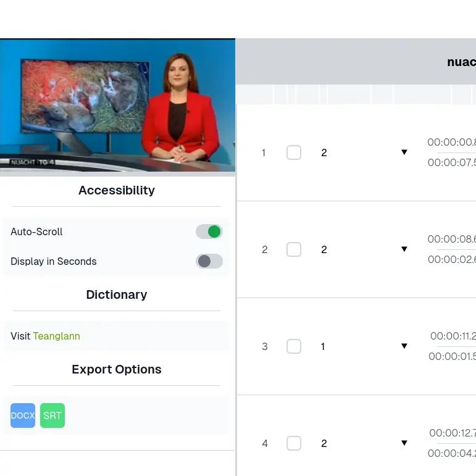476x476 pixels.
Task: Export the transcript as DOCX
Action: point(23,415)
